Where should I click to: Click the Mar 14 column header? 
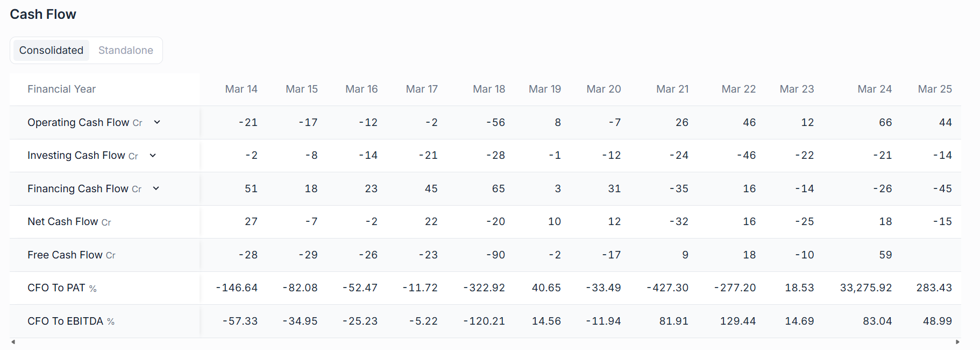241,89
